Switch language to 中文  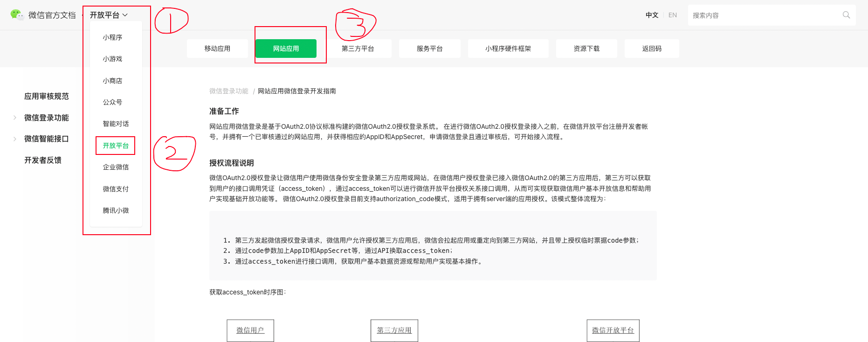click(652, 15)
